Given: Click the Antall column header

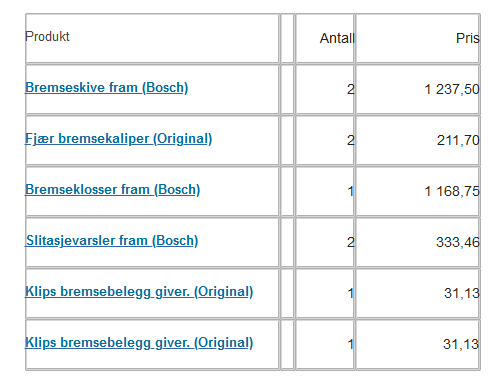Looking at the screenshot, I should (337, 38).
